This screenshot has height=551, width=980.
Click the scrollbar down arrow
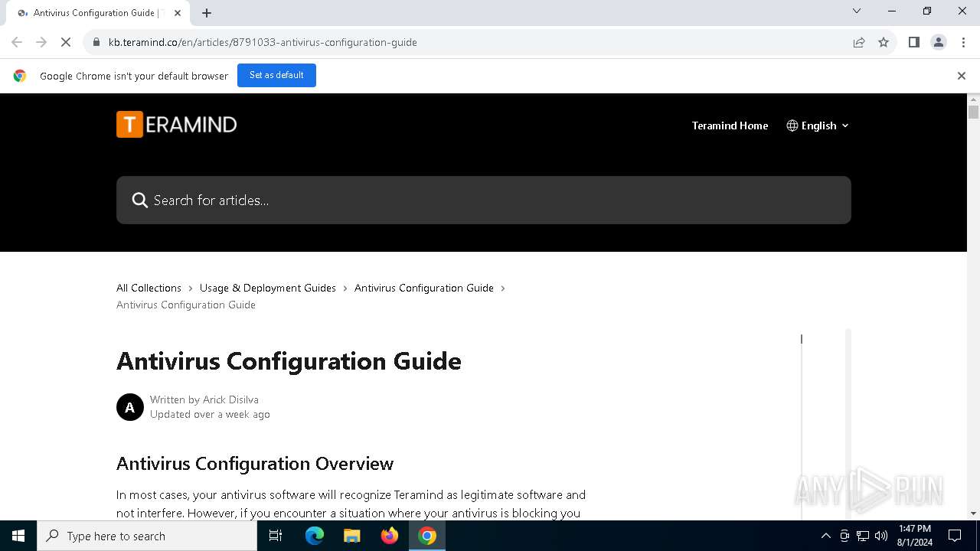[973, 514]
